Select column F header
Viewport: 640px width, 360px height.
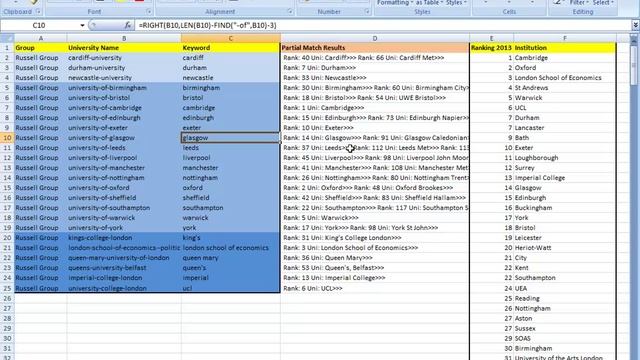[565, 38]
